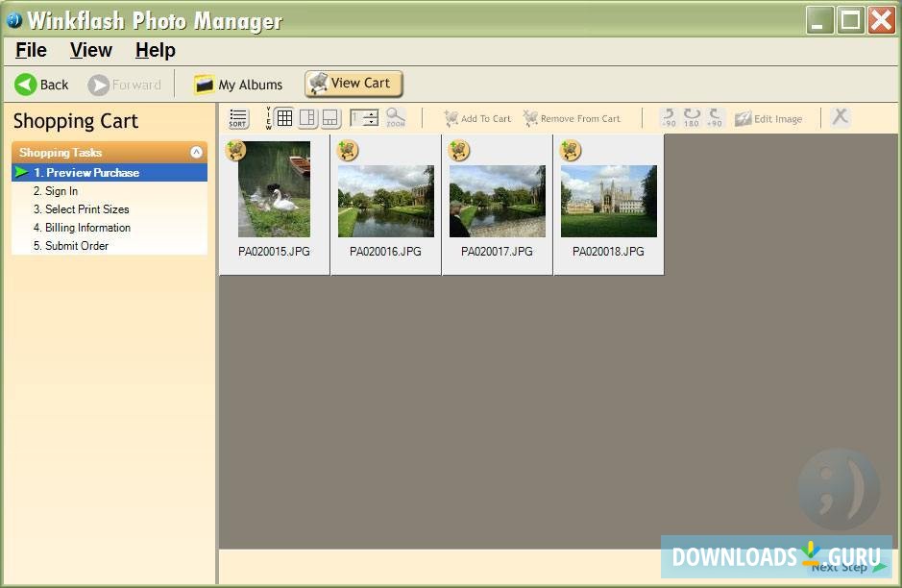
Task: Open the Help menu
Action: (x=156, y=50)
